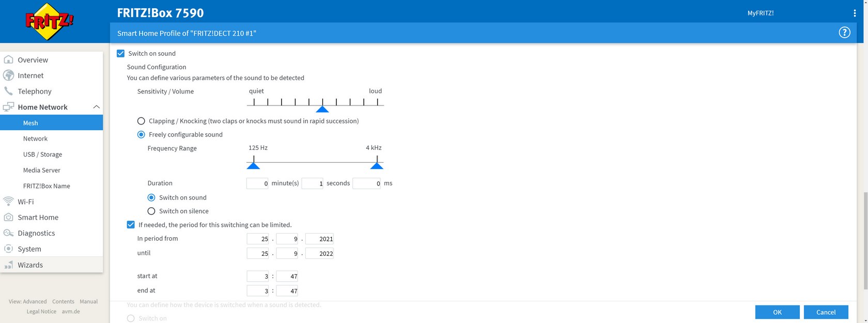Viewport: 868px width, 323px height.
Task: Select the Switch on sound radio button
Action: (151, 197)
